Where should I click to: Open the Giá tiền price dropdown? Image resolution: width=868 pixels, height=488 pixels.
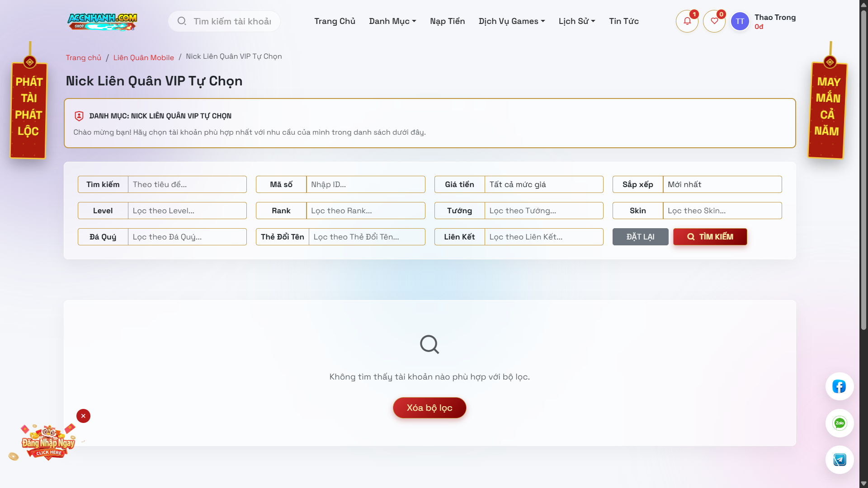point(543,184)
